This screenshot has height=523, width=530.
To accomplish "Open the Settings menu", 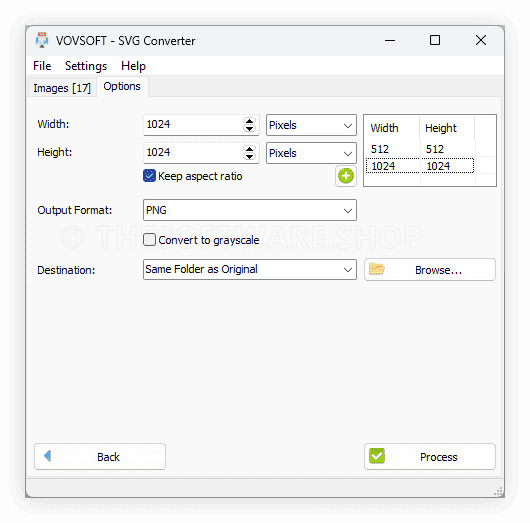I will coord(86,66).
